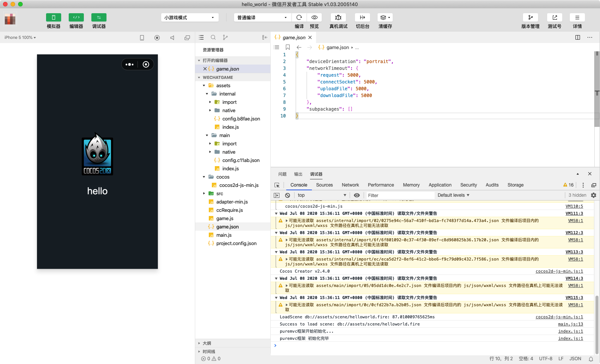The height and width of the screenshot is (364, 600).
Task: Clear the console log
Action: [x=288, y=195]
